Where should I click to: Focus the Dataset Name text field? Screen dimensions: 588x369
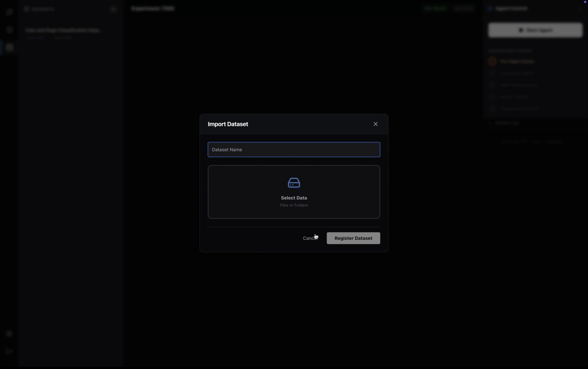point(293,150)
